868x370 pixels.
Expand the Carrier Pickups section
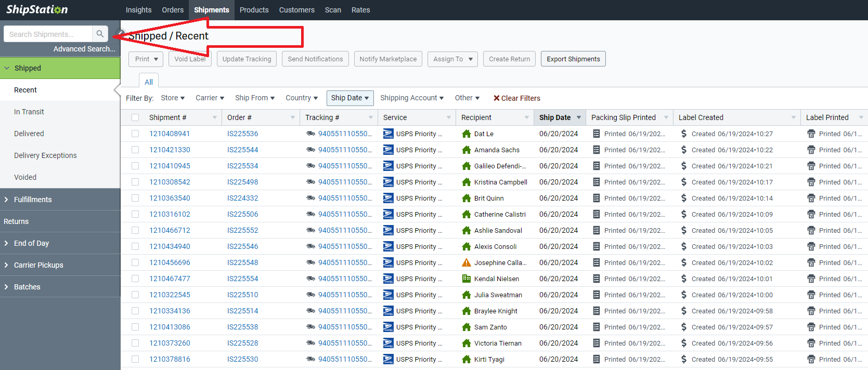60,265
